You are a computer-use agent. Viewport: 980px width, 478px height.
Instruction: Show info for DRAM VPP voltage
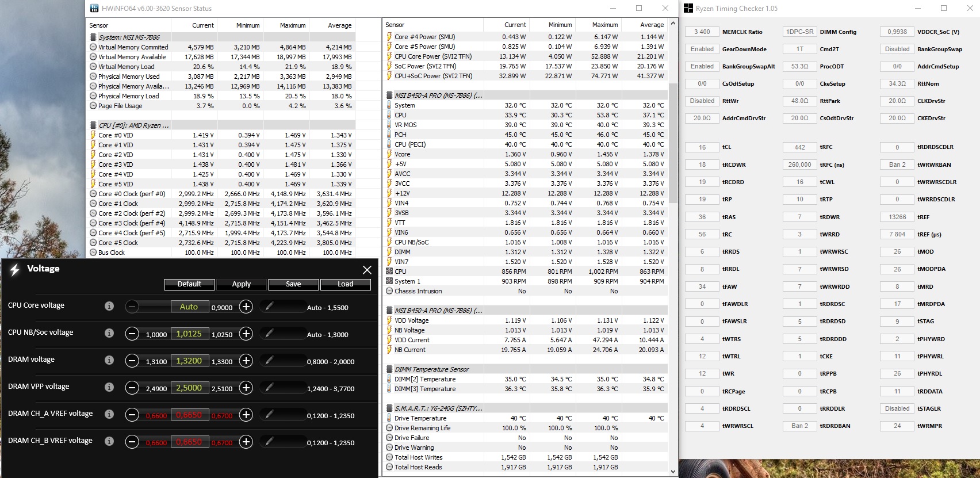point(109,387)
